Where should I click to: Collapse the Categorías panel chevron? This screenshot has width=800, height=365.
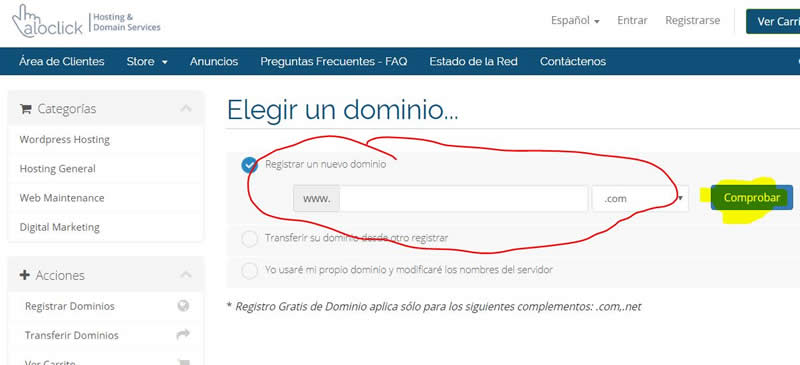pos(186,108)
